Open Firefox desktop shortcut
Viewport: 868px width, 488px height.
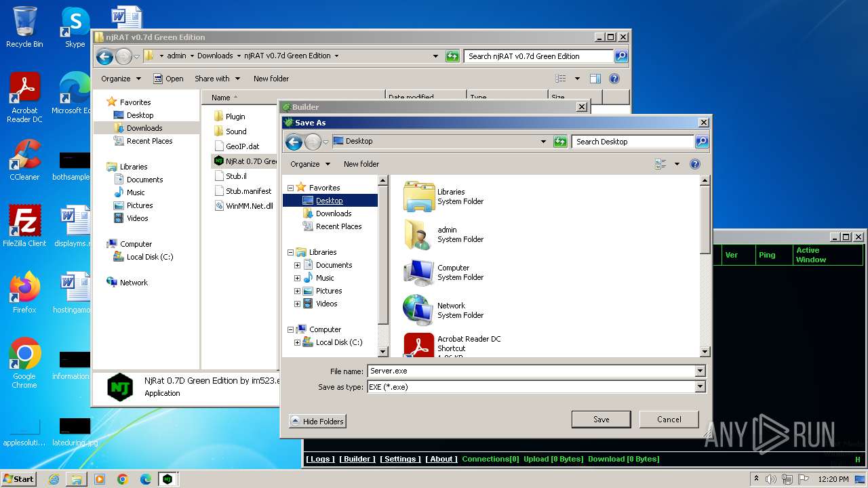24,293
